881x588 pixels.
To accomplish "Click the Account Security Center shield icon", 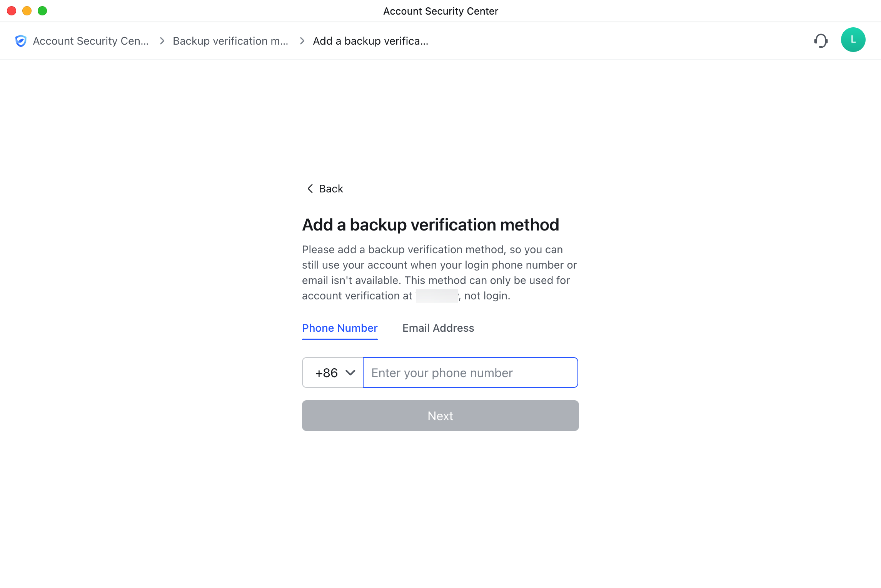I will point(21,40).
